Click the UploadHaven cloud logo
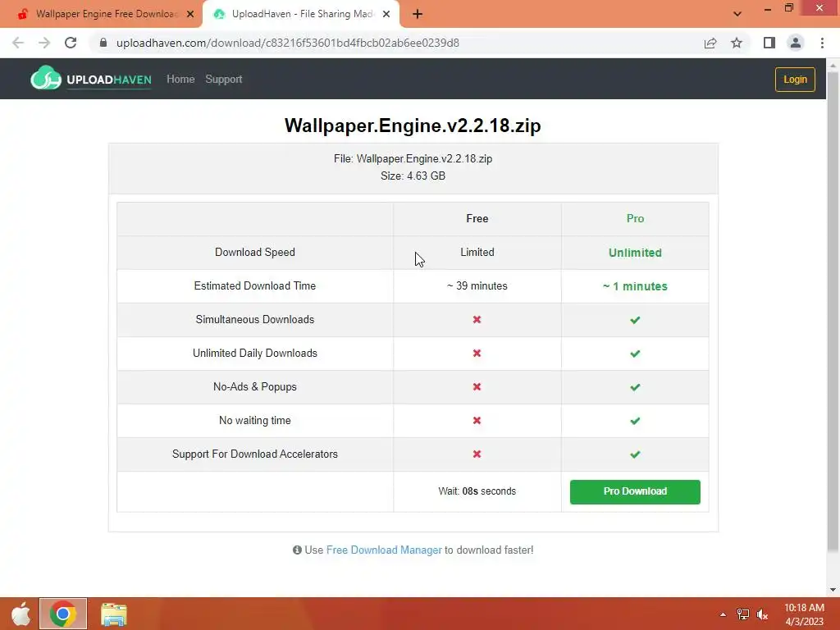Viewport: 840px width, 630px height. [46, 79]
